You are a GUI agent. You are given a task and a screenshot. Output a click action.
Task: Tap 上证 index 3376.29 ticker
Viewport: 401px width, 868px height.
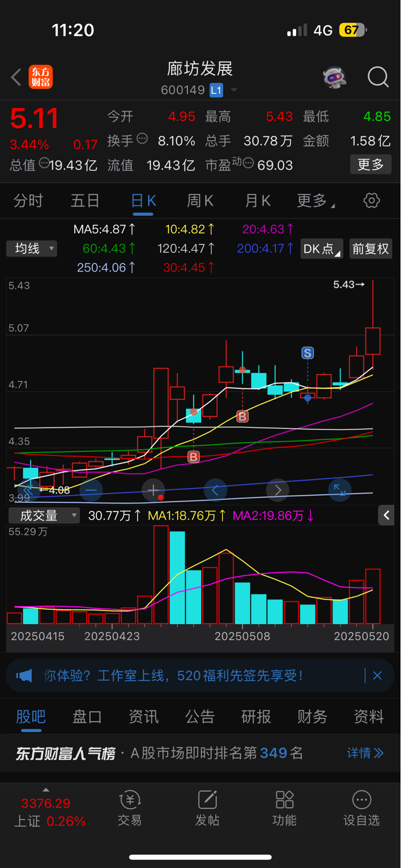(x=50, y=812)
